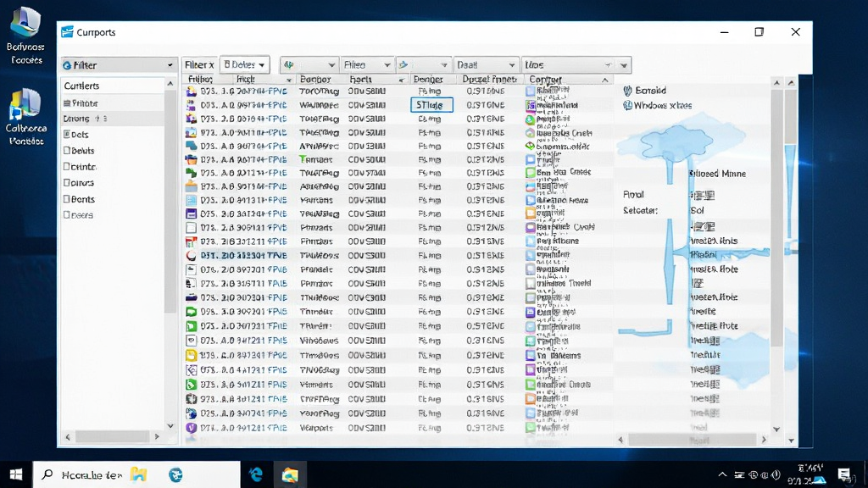Expand the "B Dokes" dropdown
Image resolution: width=868 pixels, height=488 pixels.
point(244,64)
